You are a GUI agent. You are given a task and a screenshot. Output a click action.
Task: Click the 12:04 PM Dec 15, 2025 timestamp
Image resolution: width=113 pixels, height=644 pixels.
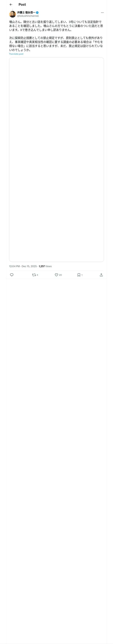23,266
